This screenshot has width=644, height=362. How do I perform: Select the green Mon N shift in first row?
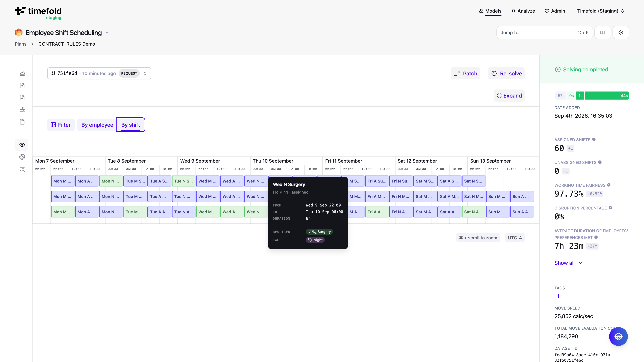[x=111, y=181]
